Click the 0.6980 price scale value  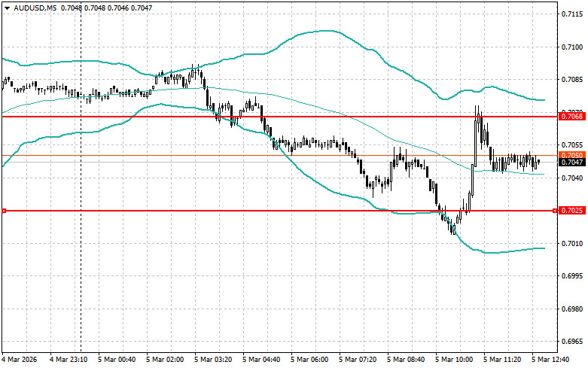click(572, 309)
